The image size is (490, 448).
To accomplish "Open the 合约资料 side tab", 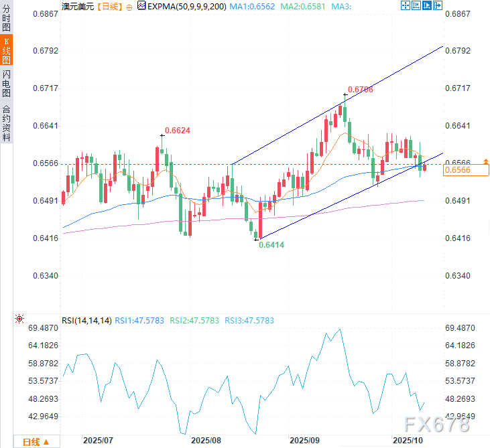I will 6,123.
